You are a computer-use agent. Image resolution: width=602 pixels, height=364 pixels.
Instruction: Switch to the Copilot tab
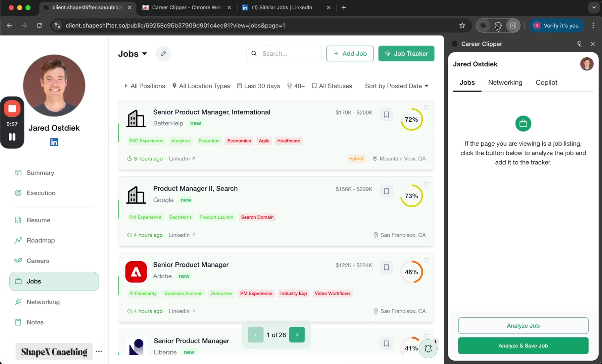coord(546,83)
